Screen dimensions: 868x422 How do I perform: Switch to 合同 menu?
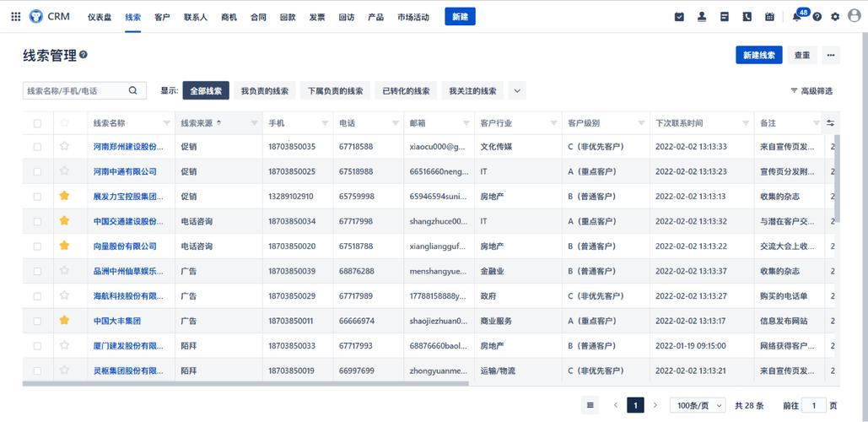coord(258,17)
